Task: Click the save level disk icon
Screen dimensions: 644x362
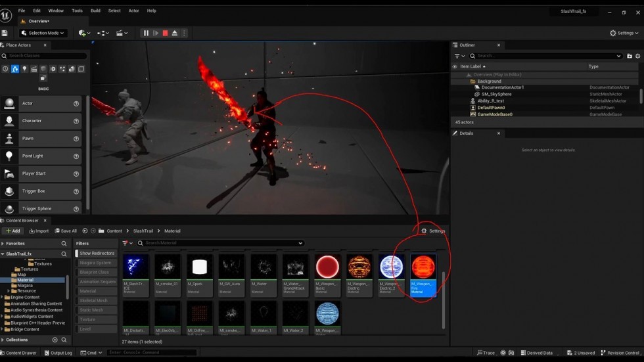Action: click(5, 33)
